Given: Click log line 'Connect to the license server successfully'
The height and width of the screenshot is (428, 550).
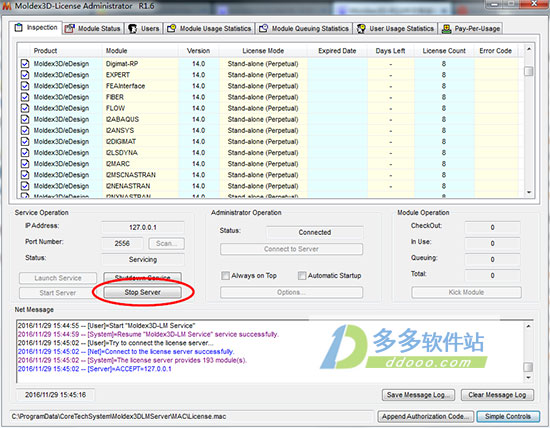Looking at the screenshot, I should pyautogui.click(x=126, y=352).
